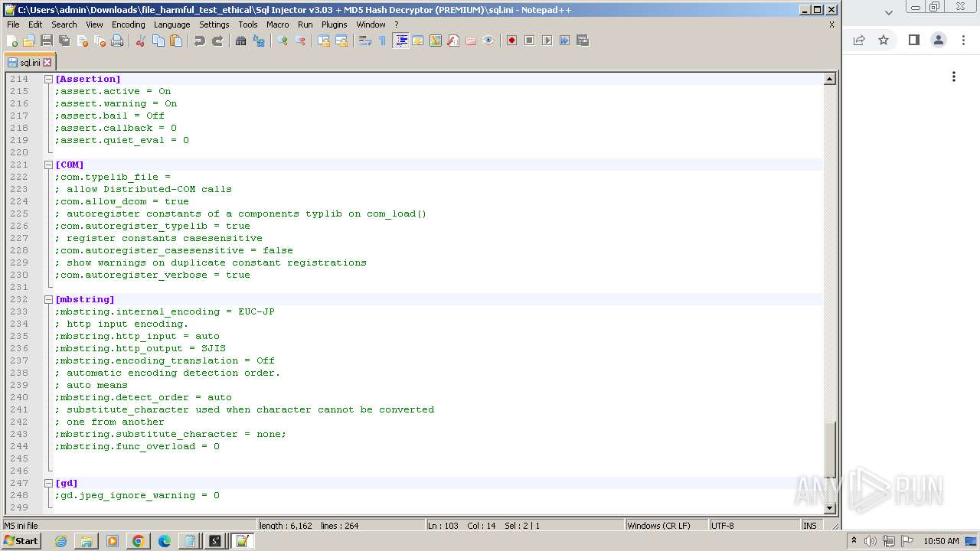The image size is (980, 551).
Task: Click UTF-8 encoding in status bar
Action: (x=722, y=526)
